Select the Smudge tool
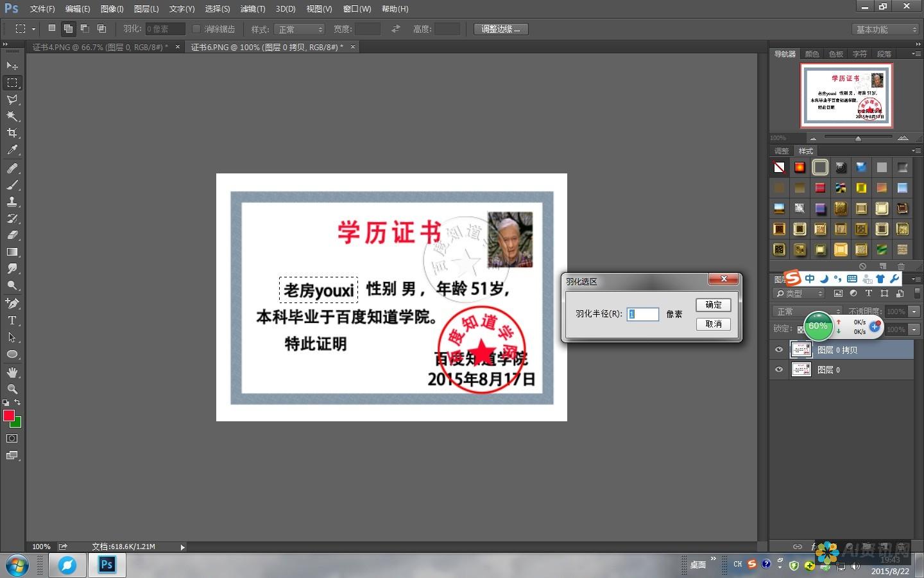The width and height of the screenshot is (924, 578). (12, 268)
